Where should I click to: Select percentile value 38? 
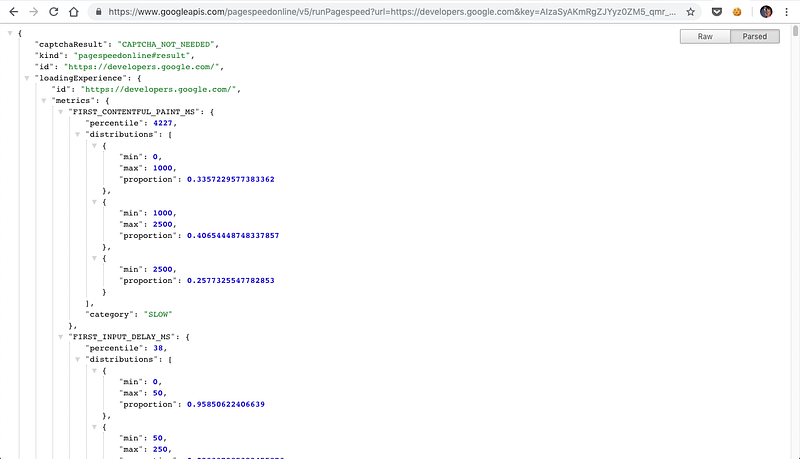(x=158, y=348)
